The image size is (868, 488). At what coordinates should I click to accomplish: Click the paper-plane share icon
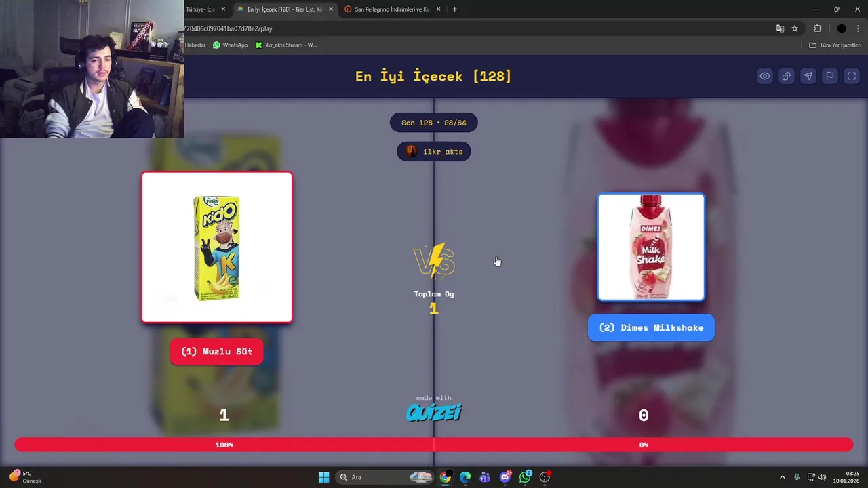tap(808, 76)
